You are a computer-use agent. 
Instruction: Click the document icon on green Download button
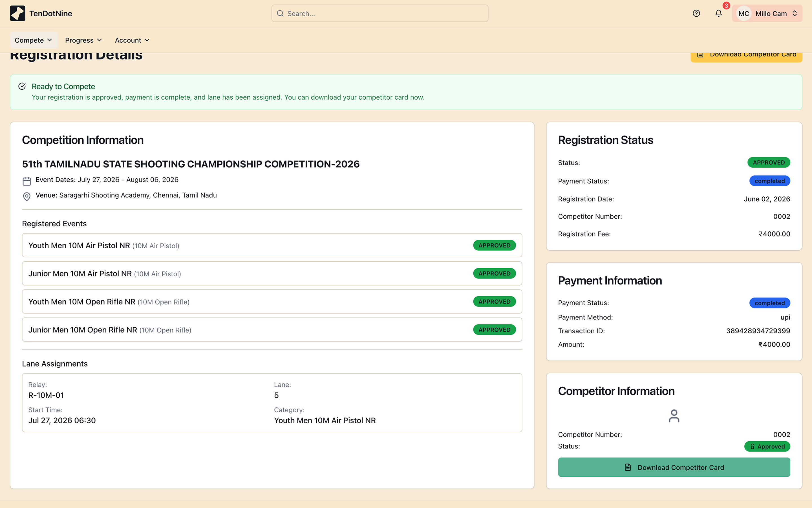click(628, 467)
